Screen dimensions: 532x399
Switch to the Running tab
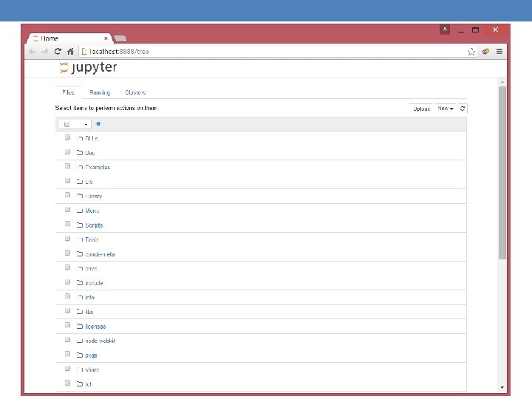point(100,92)
